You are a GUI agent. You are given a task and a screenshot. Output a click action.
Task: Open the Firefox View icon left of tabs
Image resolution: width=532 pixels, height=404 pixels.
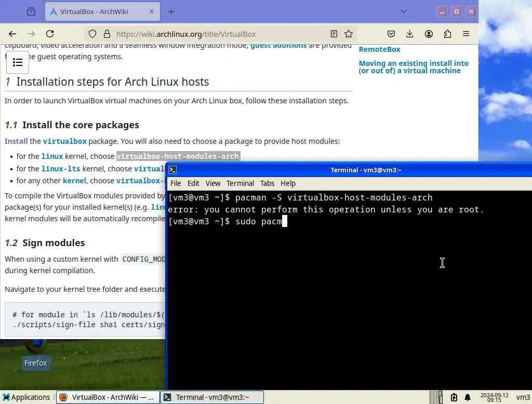click(31, 11)
